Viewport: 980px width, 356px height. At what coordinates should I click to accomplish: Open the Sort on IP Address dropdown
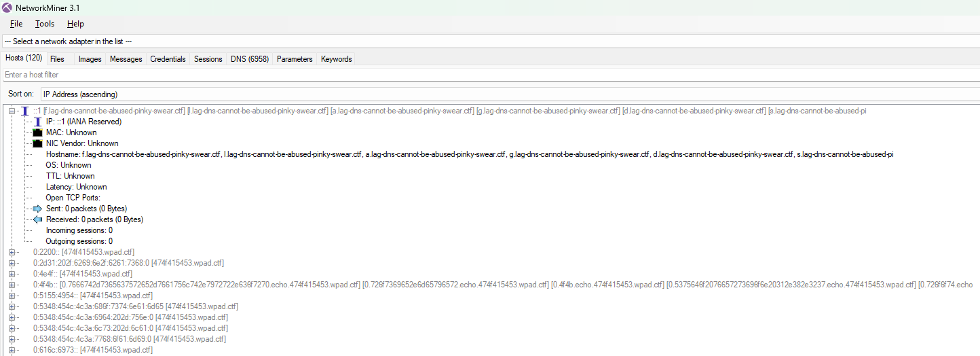(509, 94)
